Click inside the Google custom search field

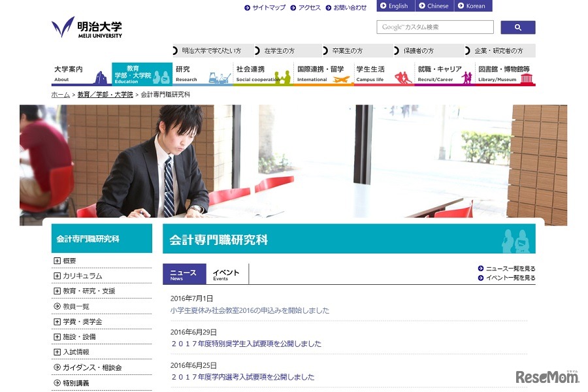click(x=434, y=27)
